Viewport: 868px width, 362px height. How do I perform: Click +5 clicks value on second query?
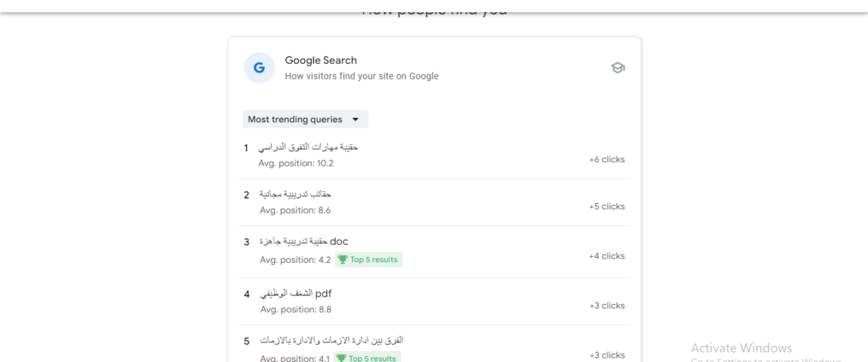click(x=607, y=206)
